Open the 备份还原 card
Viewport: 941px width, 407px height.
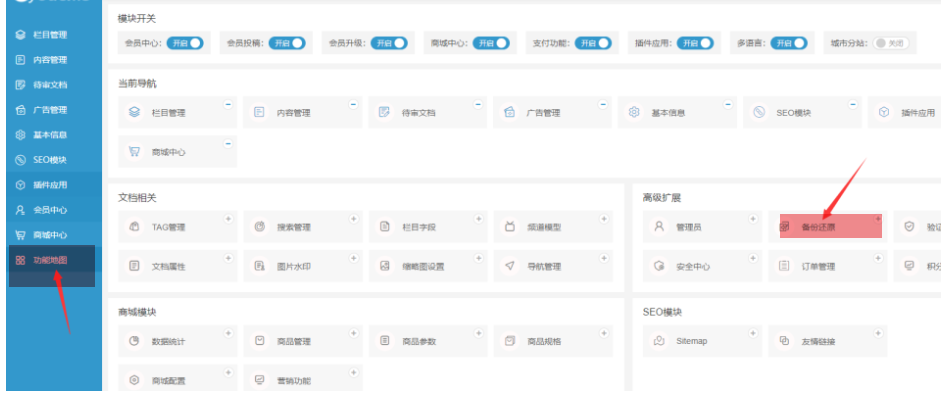(827, 227)
